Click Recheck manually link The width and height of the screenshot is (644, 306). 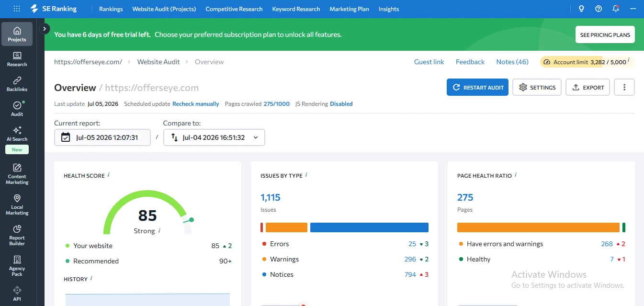(x=196, y=104)
